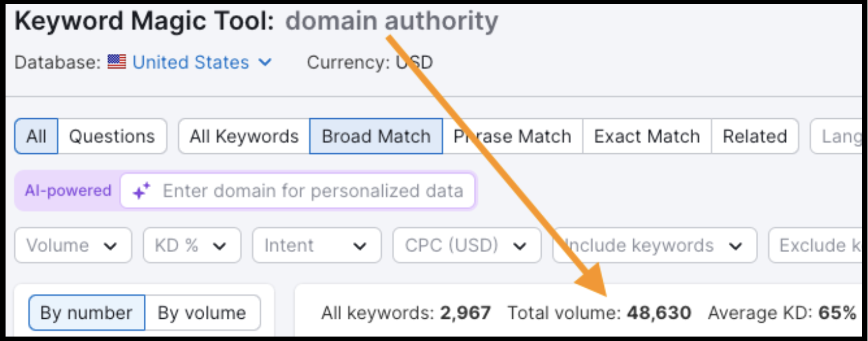
Task: Switch to the Exact Match tab
Action: pos(647,136)
